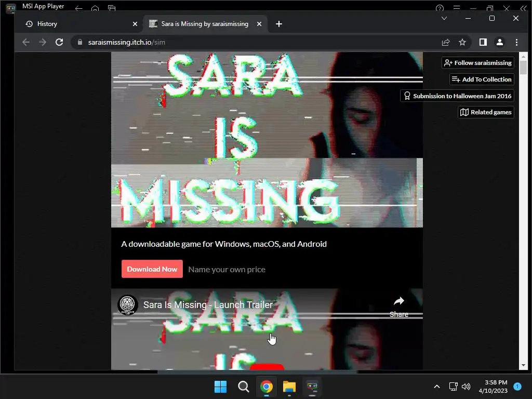Image resolution: width=532 pixels, height=399 pixels.
Task: Click the Sara Is Missing banner image
Action: (x=267, y=139)
